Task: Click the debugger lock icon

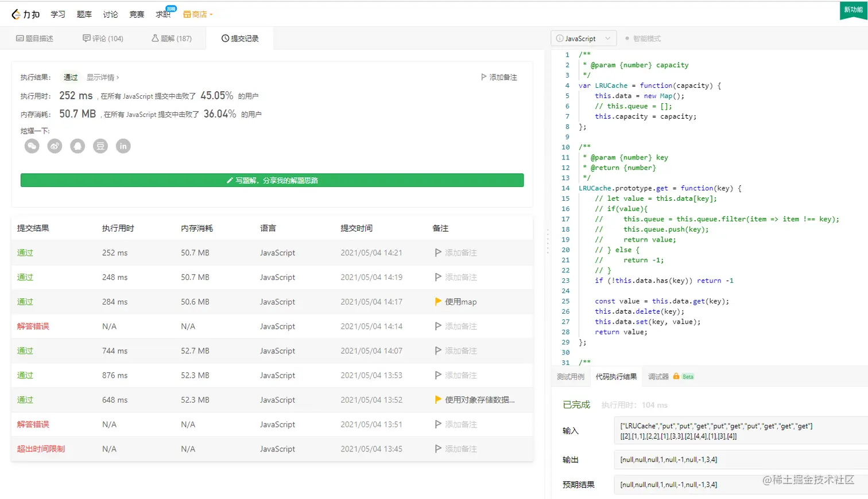Action: (x=676, y=376)
